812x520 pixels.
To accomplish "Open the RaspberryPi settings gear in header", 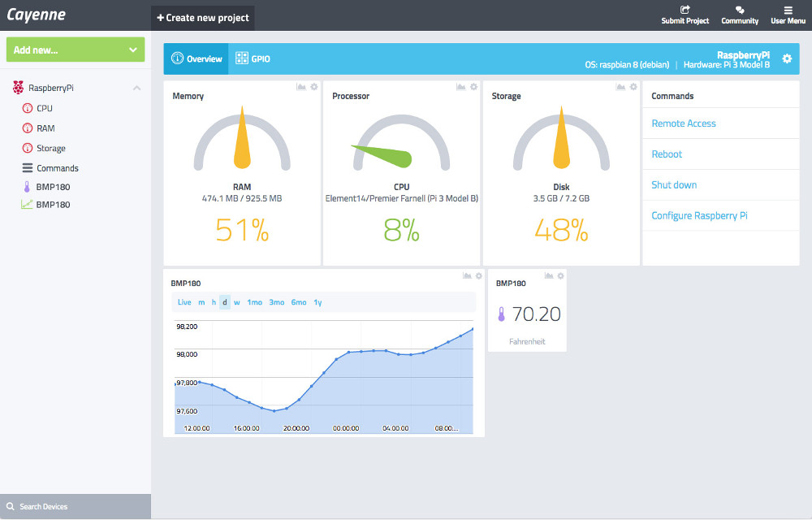I will coord(785,58).
